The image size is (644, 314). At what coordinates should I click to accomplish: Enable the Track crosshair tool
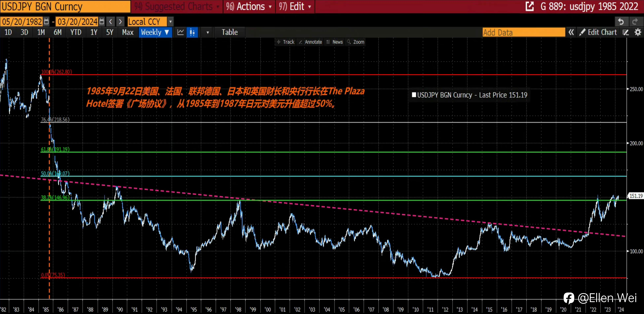pyautogui.click(x=286, y=42)
